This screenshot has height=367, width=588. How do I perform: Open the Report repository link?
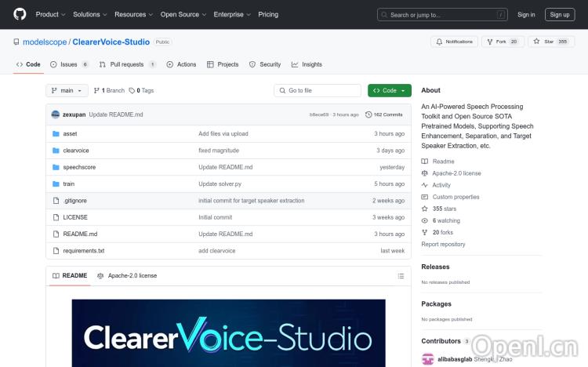(x=443, y=245)
